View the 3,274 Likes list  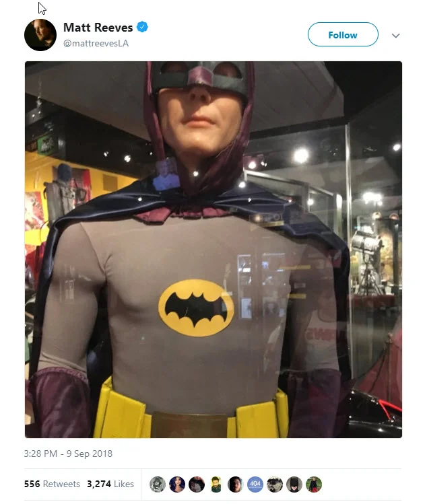(110, 484)
